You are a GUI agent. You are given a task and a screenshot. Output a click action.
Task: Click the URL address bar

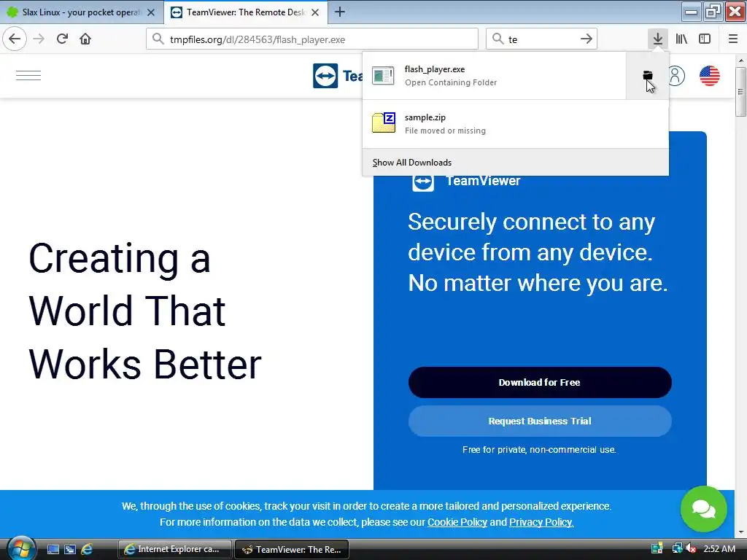pyautogui.click(x=312, y=39)
